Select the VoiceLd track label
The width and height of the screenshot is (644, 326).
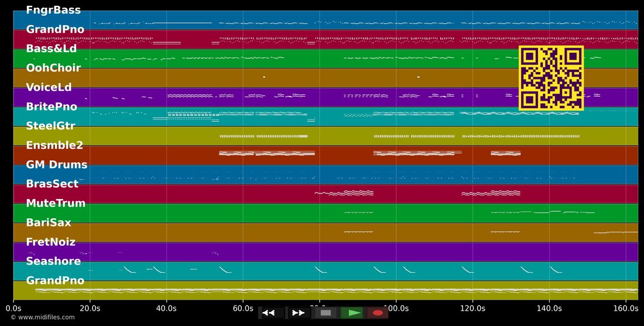point(49,87)
